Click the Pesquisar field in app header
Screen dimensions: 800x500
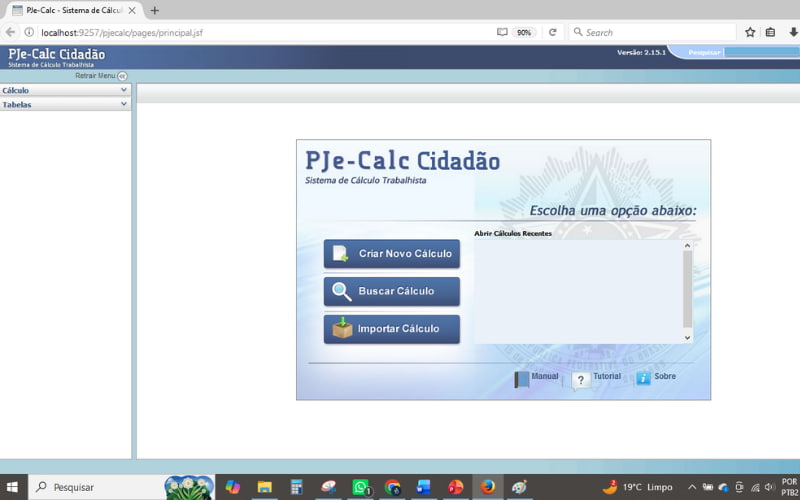pos(762,52)
